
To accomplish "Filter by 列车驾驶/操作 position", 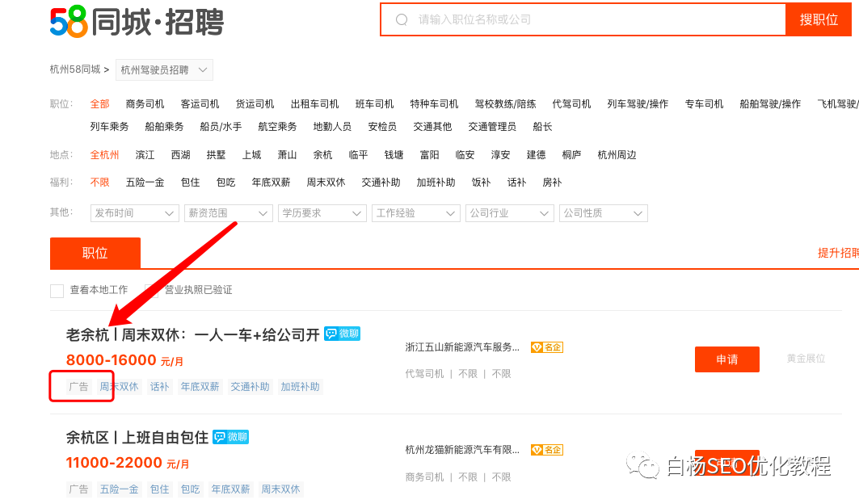I will 638,104.
